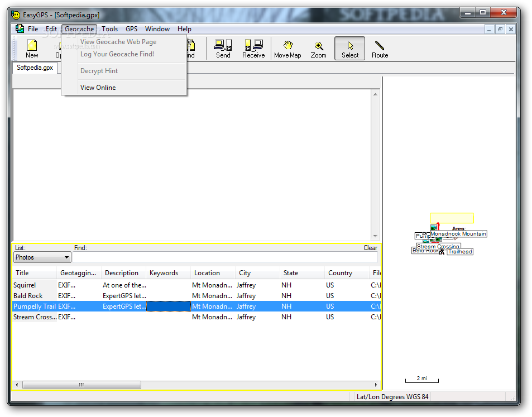Sort by the Keywords column header
Image resolution: width=532 pixels, height=417 pixels.
(168, 273)
